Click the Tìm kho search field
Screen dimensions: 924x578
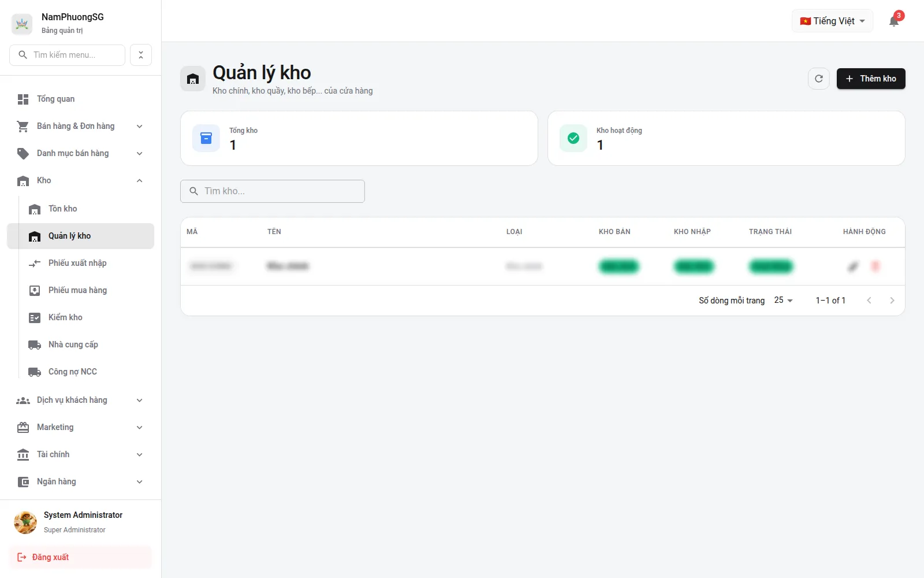[x=273, y=191]
